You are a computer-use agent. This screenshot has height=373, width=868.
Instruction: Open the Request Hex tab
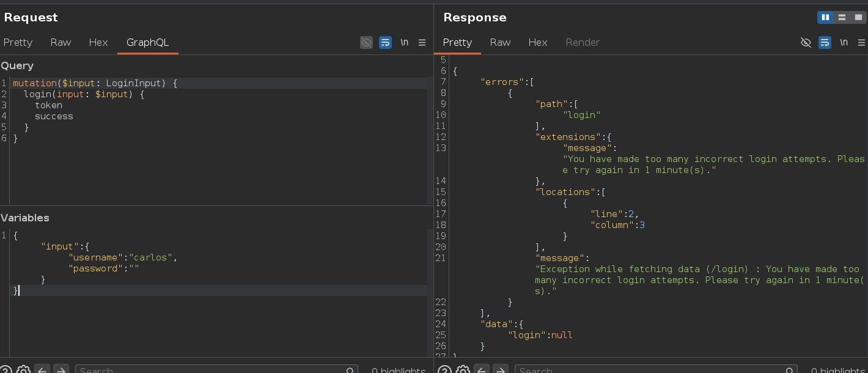pyautogui.click(x=98, y=42)
